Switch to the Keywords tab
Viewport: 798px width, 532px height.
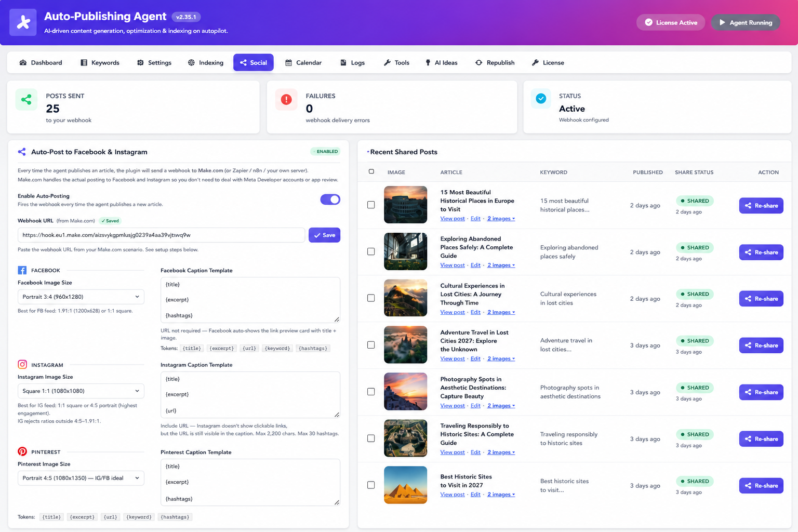click(x=100, y=62)
